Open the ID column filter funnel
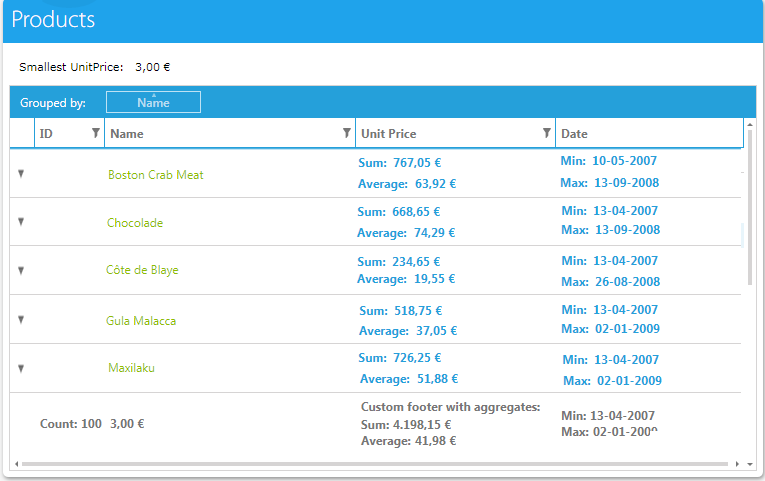Viewport: 765px width, 481px height. tap(96, 133)
